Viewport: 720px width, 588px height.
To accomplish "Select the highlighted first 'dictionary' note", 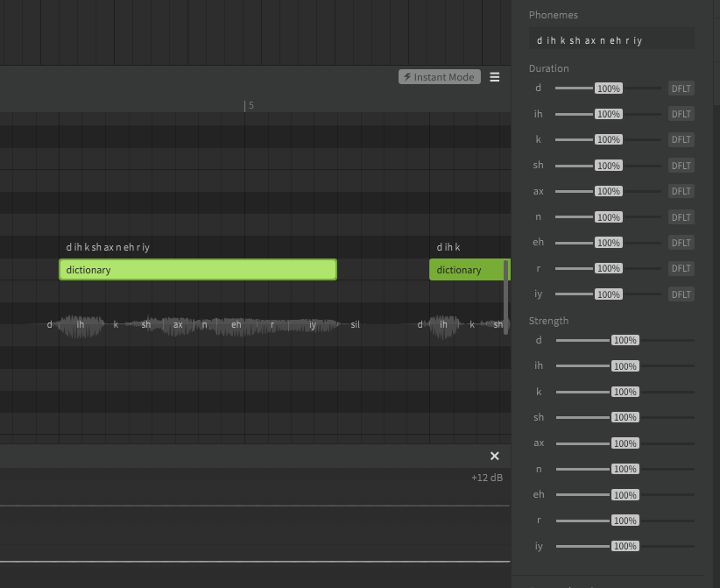I will tap(197, 270).
